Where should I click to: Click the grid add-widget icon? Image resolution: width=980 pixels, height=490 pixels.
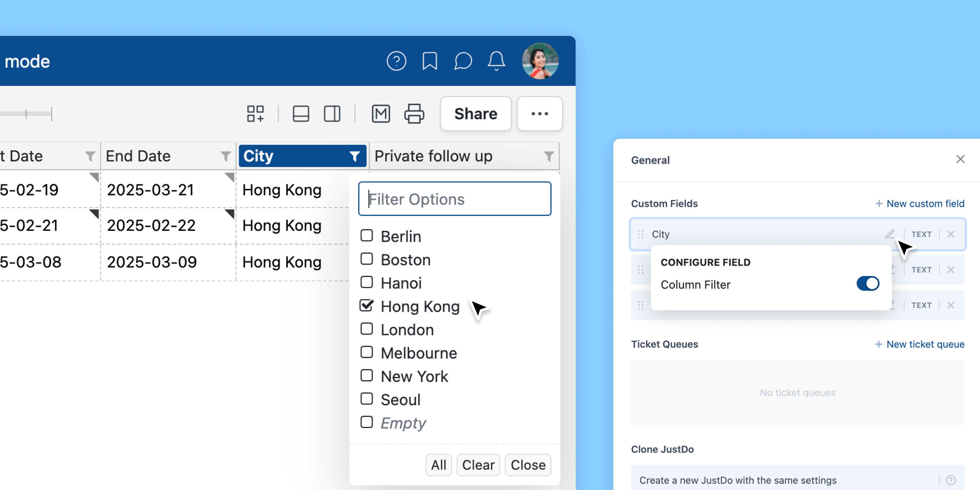pyautogui.click(x=255, y=114)
